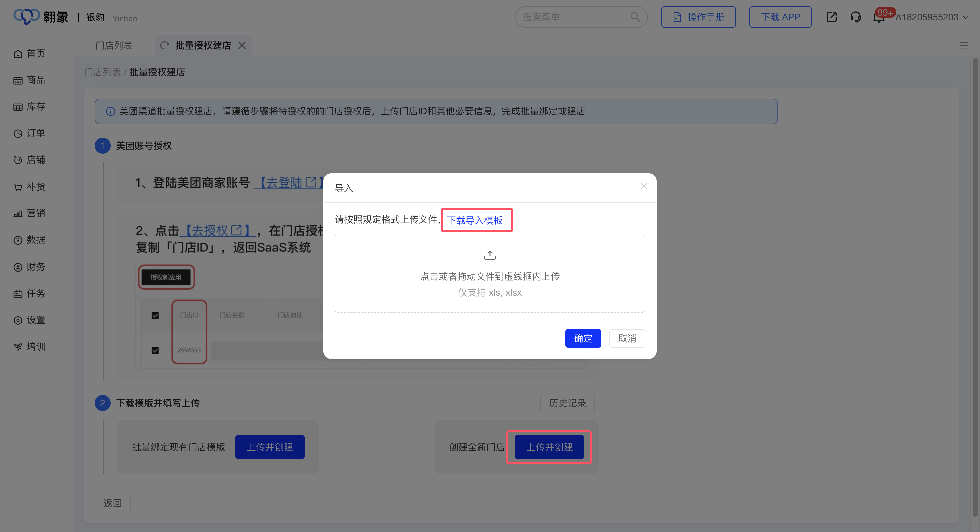Click the 下载导入模板 link

(x=474, y=220)
